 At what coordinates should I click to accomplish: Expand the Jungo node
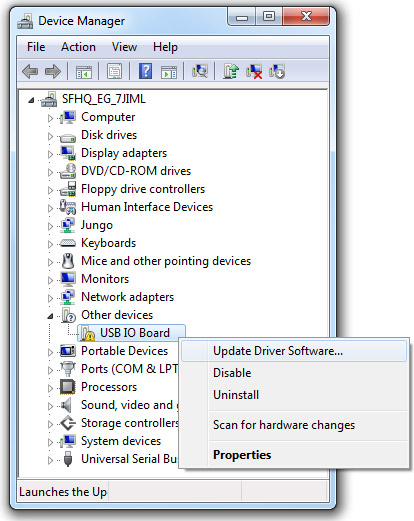[x=50, y=226]
